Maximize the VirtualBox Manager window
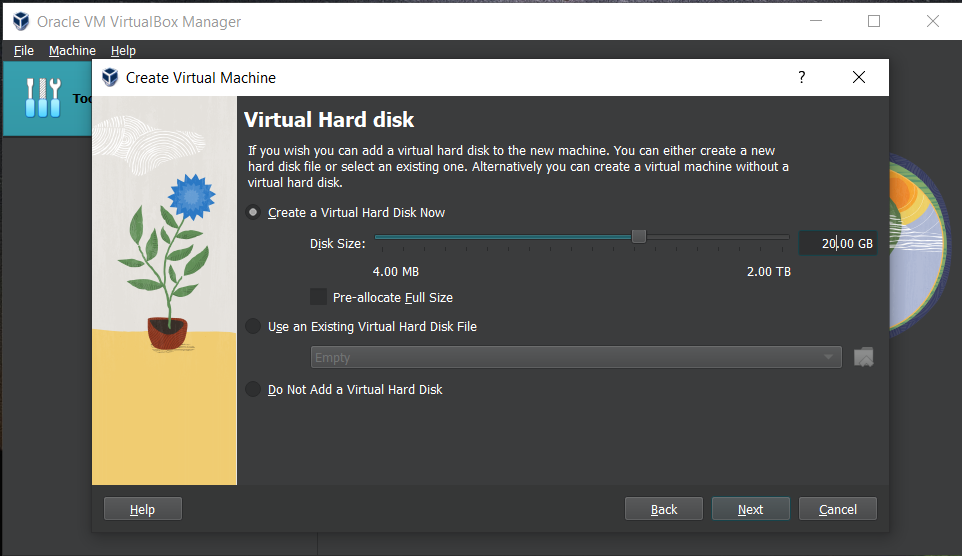 (874, 21)
